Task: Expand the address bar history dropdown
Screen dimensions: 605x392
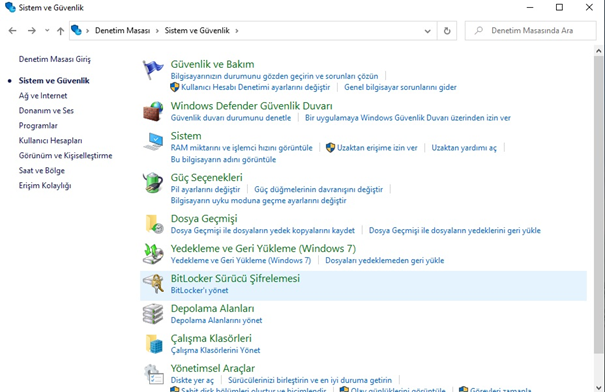Action: (428, 31)
